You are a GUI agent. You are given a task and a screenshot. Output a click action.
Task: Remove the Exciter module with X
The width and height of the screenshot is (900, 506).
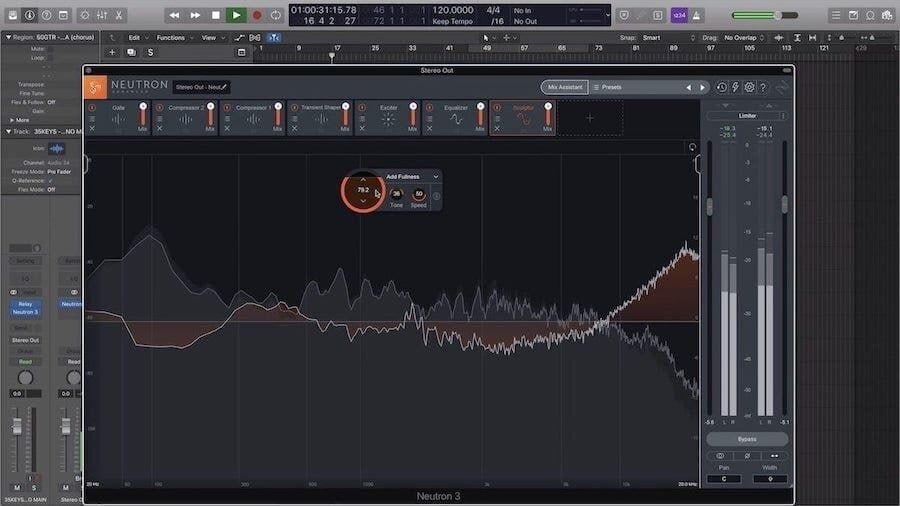[x=361, y=129]
